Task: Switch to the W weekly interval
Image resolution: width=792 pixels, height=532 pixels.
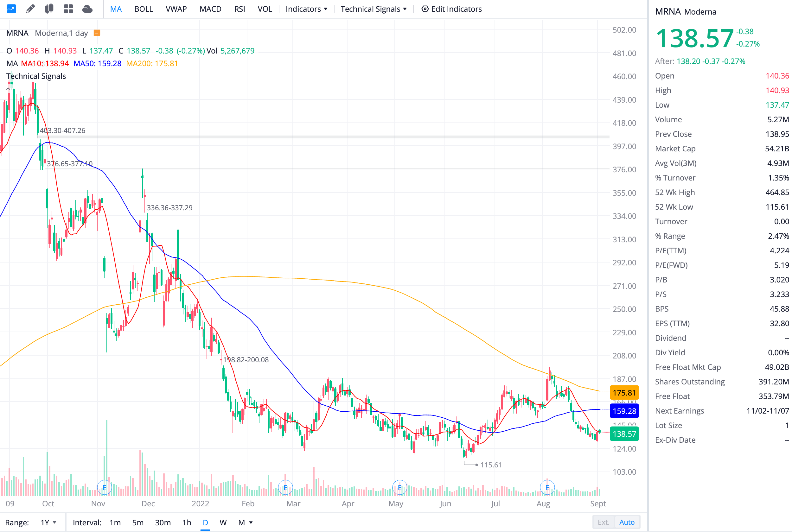Action: 223,522
